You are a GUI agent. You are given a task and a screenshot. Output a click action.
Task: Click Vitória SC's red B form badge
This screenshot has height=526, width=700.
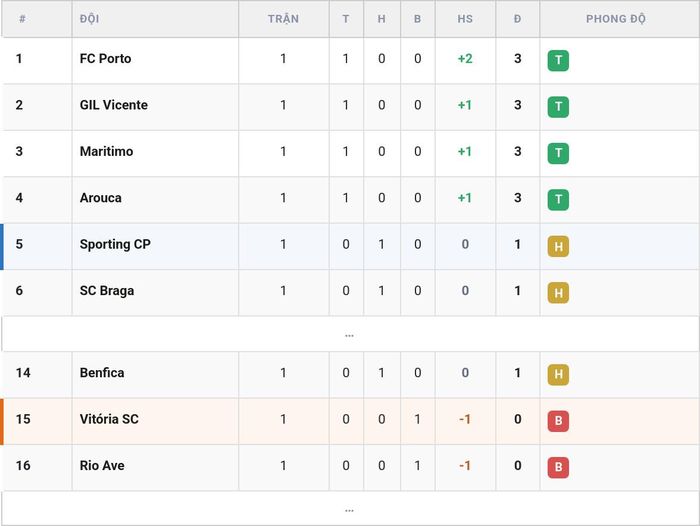pos(558,421)
